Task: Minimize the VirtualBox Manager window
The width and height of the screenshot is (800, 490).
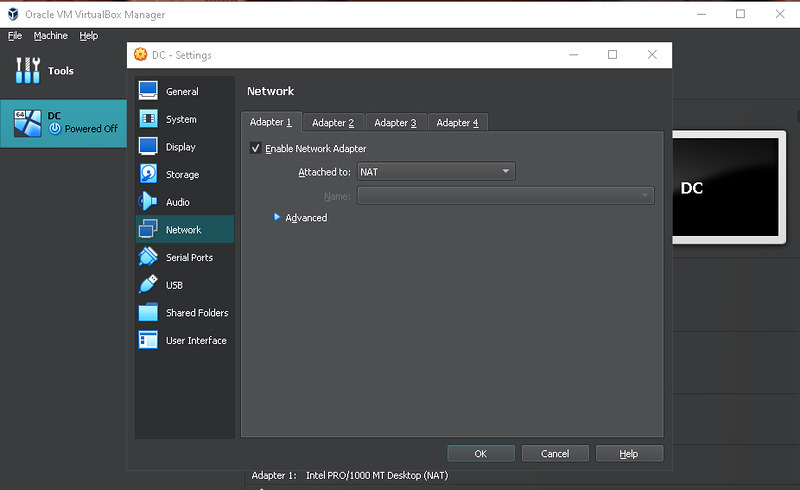Action: pyautogui.click(x=702, y=14)
